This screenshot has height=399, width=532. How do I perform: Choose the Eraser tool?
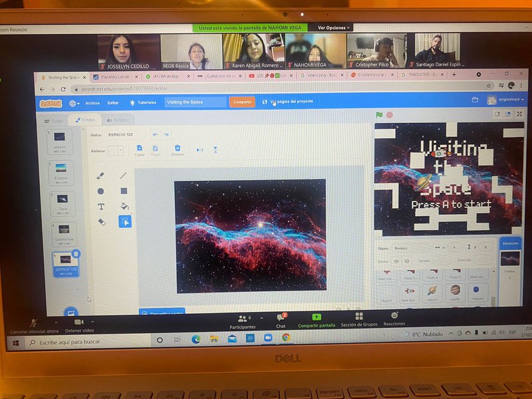pos(101,221)
